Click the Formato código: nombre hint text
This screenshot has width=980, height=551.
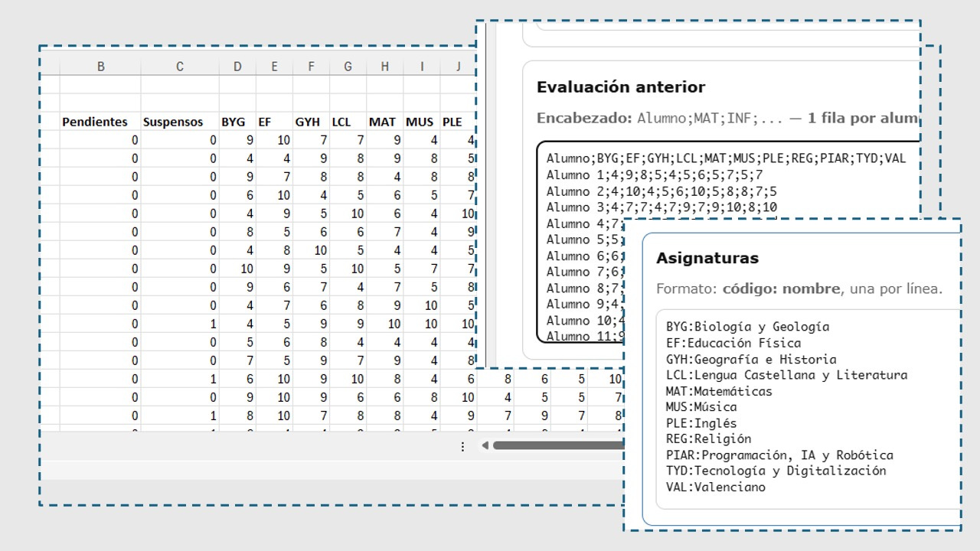[x=799, y=289]
